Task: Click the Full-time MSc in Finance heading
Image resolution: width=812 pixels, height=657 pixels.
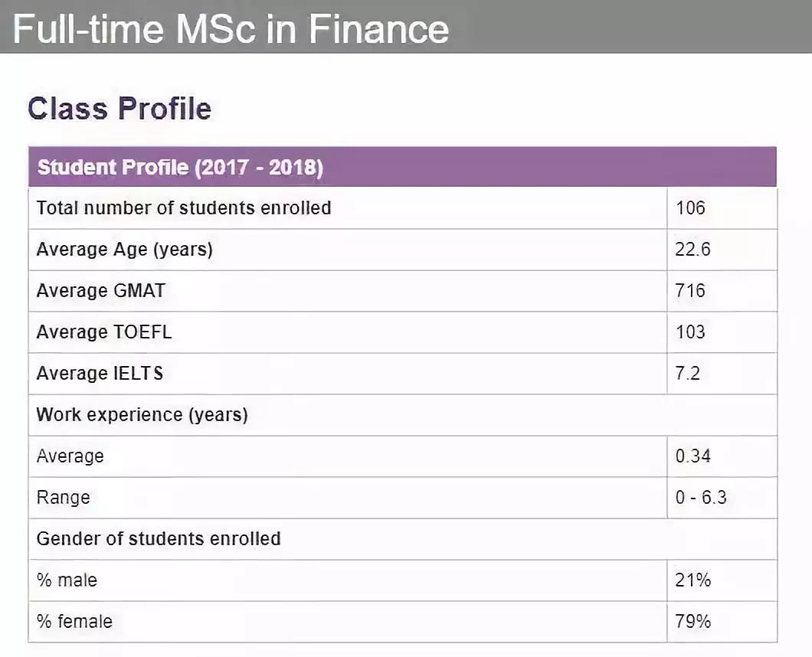Action: tap(231, 29)
